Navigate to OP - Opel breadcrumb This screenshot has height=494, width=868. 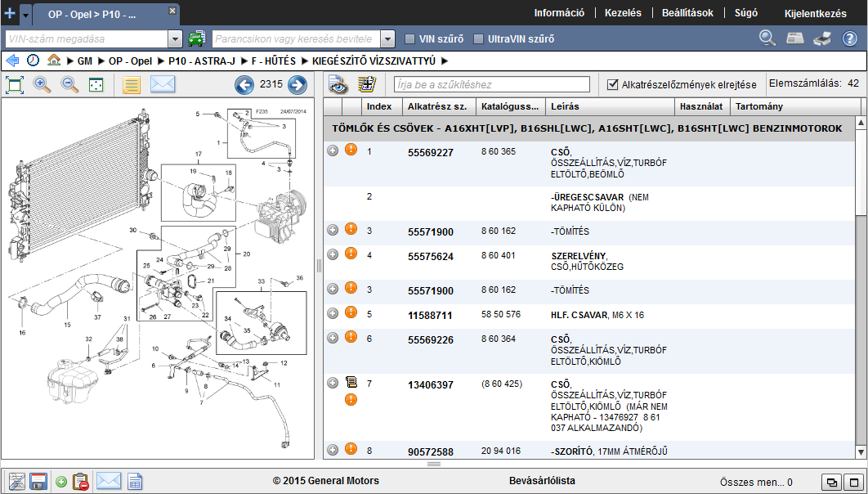pyautogui.click(x=130, y=61)
